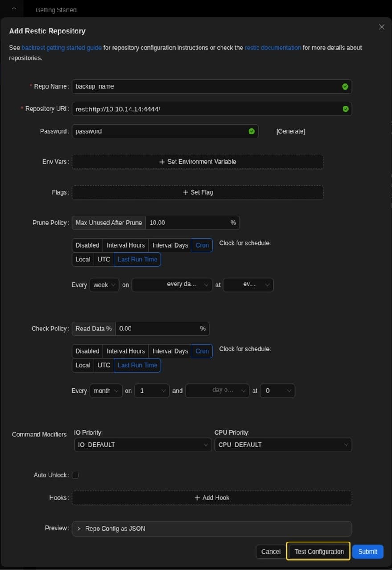Select Interval Hours for Check Policy
This screenshot has width=392, height=570.
coord(126,351)
